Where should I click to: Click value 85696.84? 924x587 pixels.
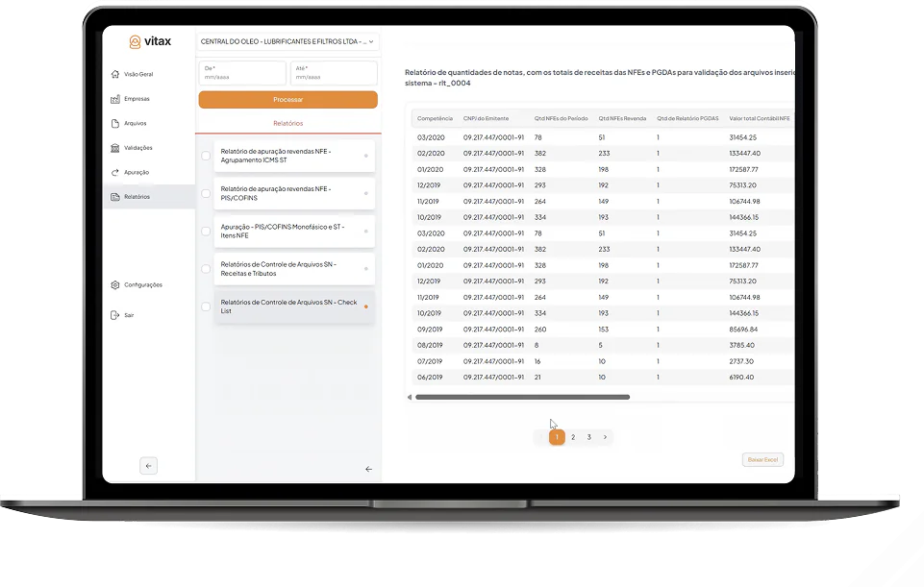click(743, 330)
